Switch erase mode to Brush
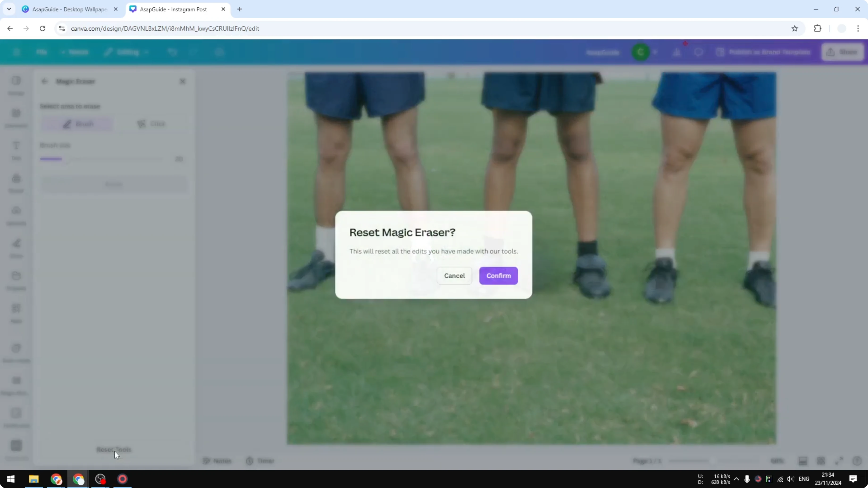 (x=76, y=124)
